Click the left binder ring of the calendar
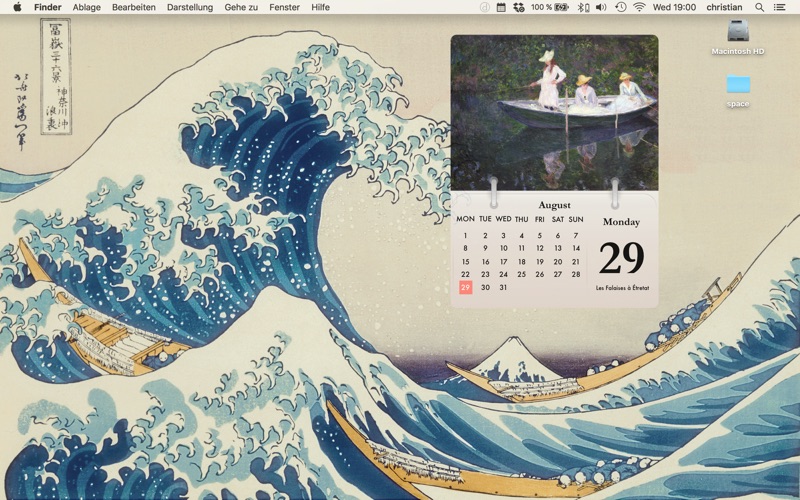 (x=493, y=192)
